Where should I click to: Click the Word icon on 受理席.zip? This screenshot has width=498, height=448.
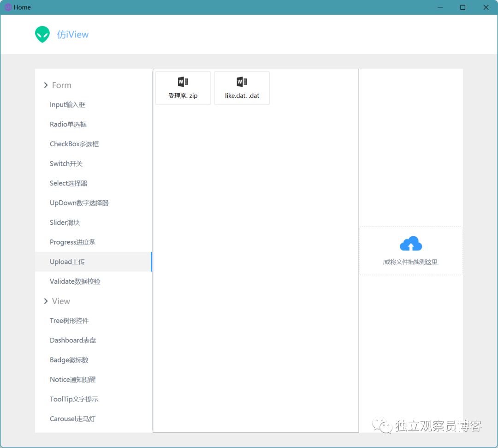click(x=183, y=81)
